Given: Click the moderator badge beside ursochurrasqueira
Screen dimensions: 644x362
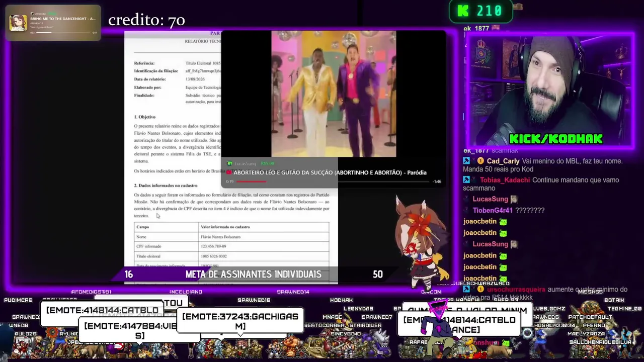Looking at the screenshot, I should click(x=466, y=289).
